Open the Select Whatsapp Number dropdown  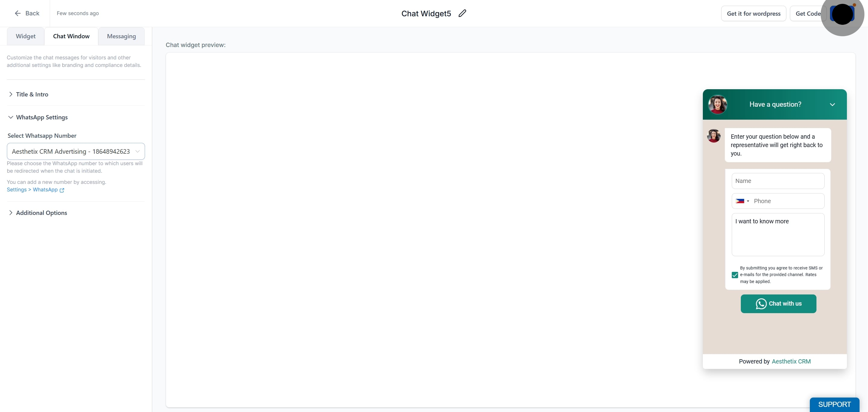tap(76, 151)
